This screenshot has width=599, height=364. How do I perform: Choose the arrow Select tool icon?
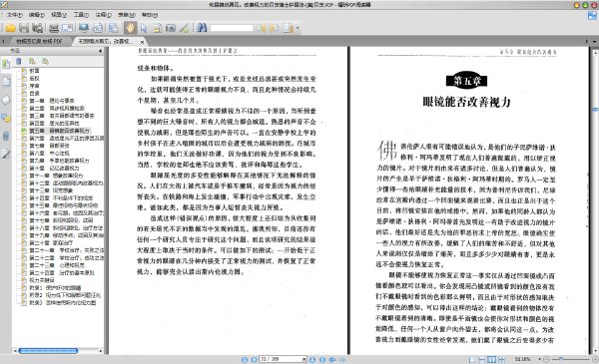point(144,28)
